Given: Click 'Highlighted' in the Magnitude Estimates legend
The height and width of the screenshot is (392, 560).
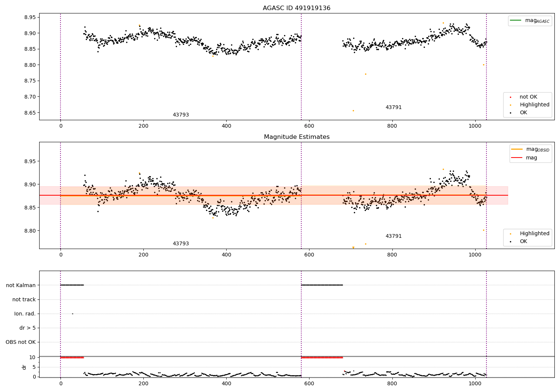Looking at the screenshot, I should (535, 234).
